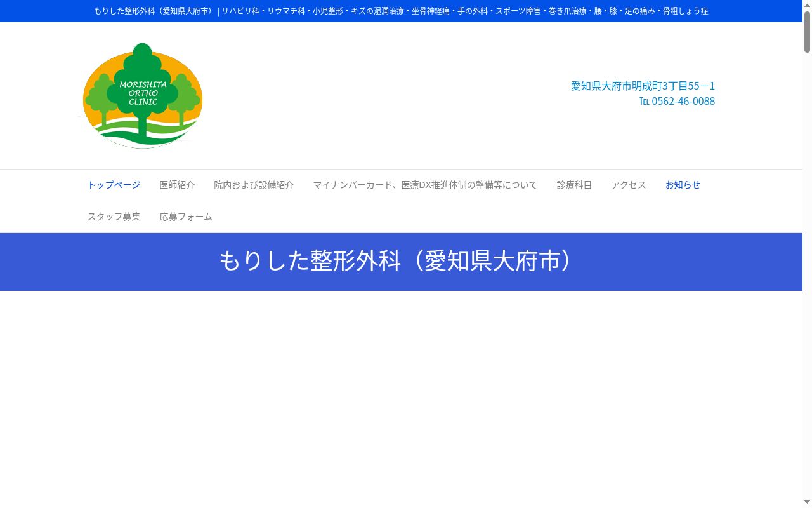Screen dimensions: 812x508
Task: Open 院内および設備紹介 menu item
Action: point(254,185)
